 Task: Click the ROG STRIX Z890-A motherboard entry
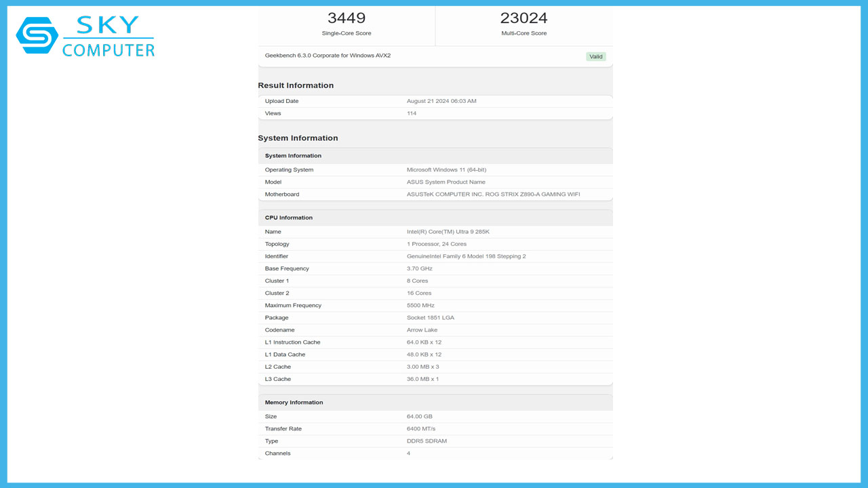(493, 194)
